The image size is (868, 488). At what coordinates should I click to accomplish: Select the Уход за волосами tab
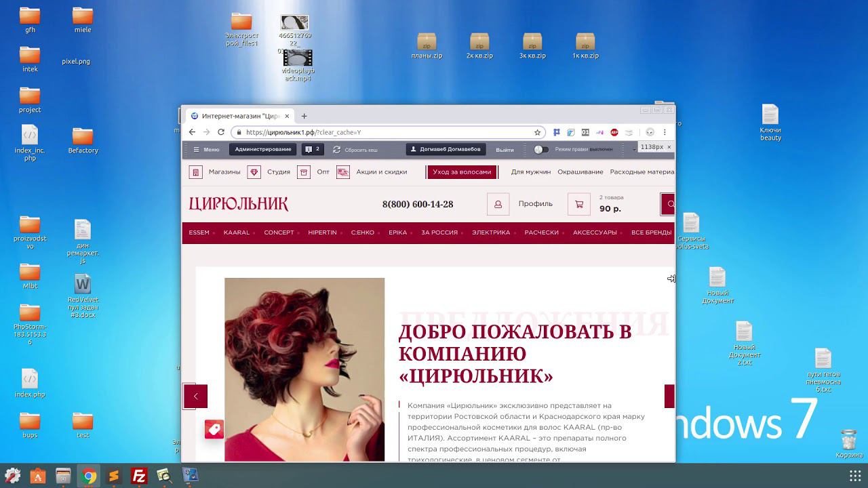tap(462, 172)
